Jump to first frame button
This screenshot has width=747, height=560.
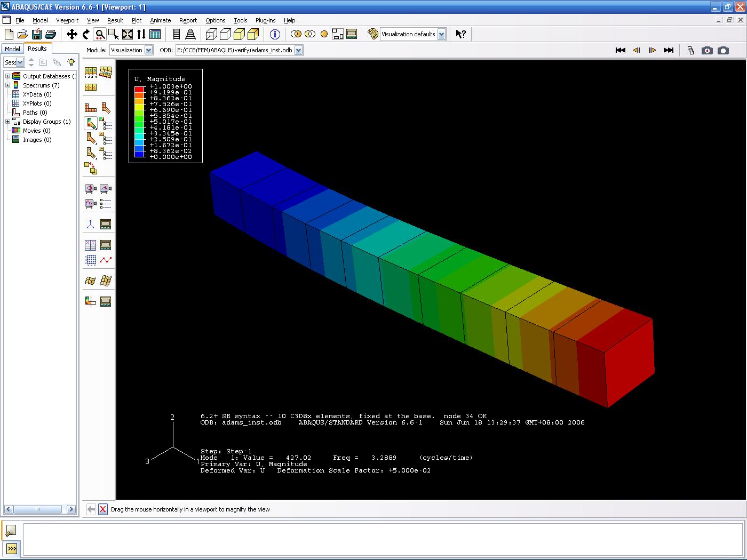(621, 50)
